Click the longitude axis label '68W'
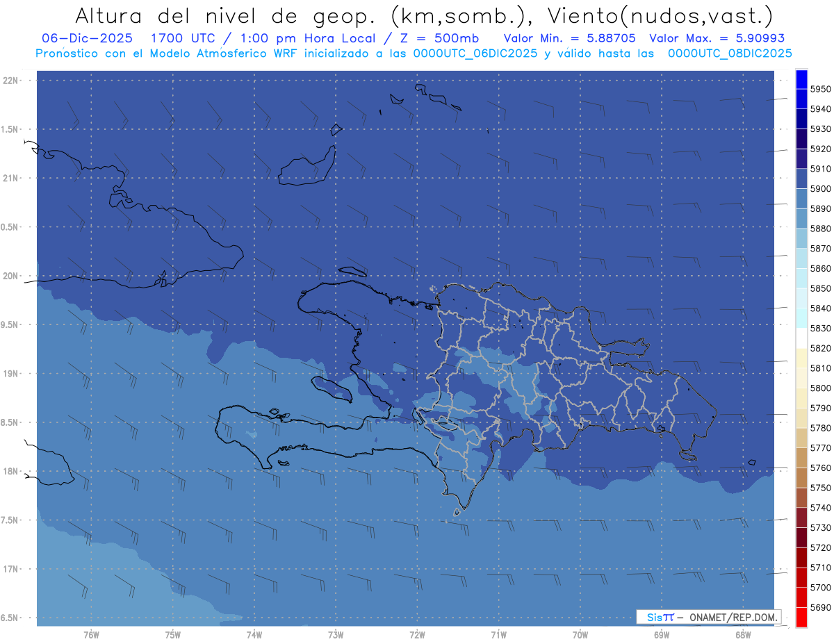The image size is (834, 644). (x=742, y=635)
